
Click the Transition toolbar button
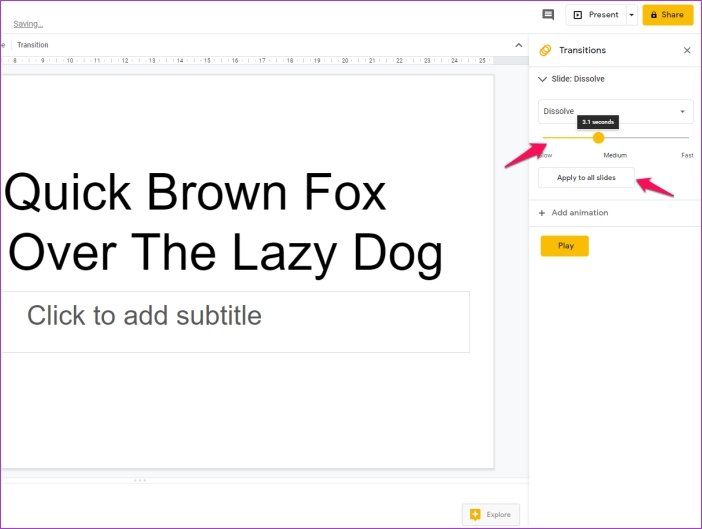pos(33,45)
